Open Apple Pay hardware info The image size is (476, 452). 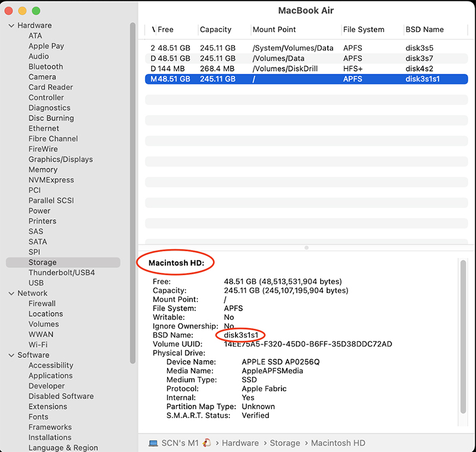tap(46, 46)
